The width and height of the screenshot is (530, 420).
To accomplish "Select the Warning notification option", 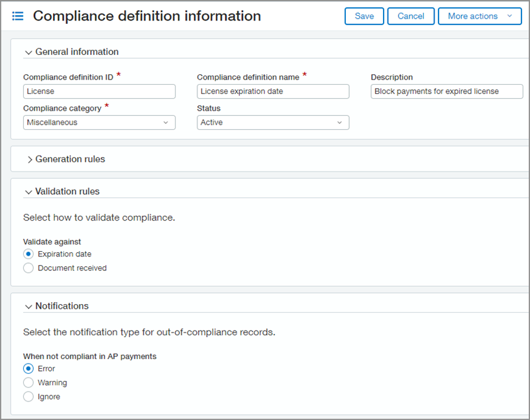I will coord(28,382).
